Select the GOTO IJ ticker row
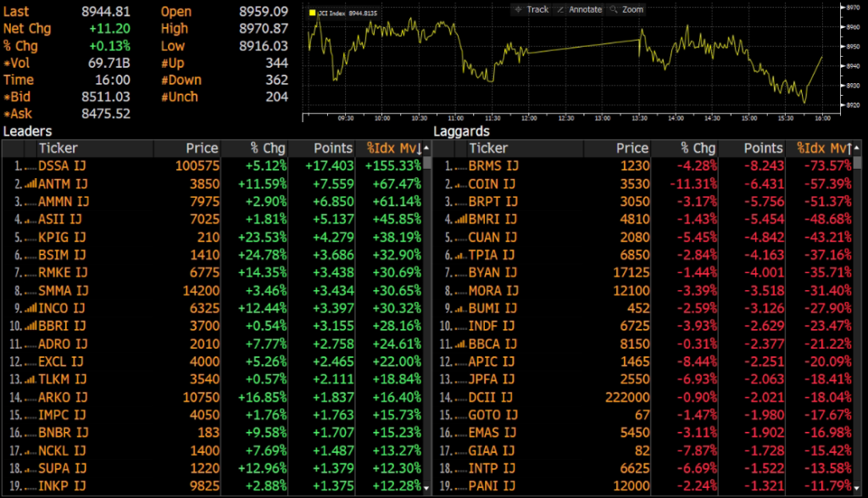The image size is (868, 498). 492,416
